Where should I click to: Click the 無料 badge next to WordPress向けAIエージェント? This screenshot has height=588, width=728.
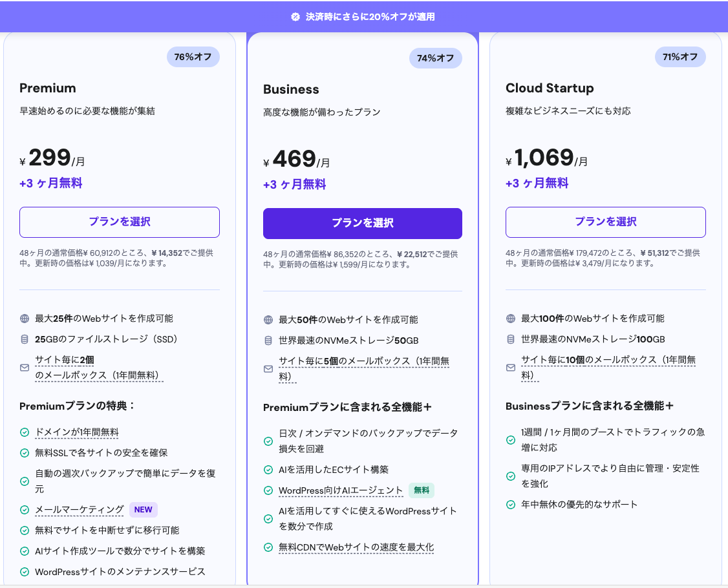click(421, 490)
